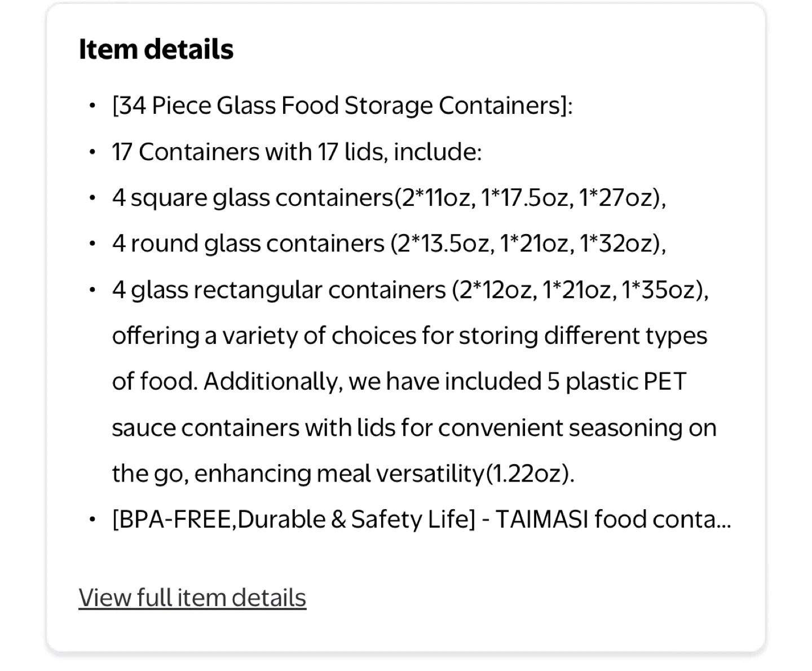Click the 34 Piece Glass Food Storage Containers line

tap(342, 105)
